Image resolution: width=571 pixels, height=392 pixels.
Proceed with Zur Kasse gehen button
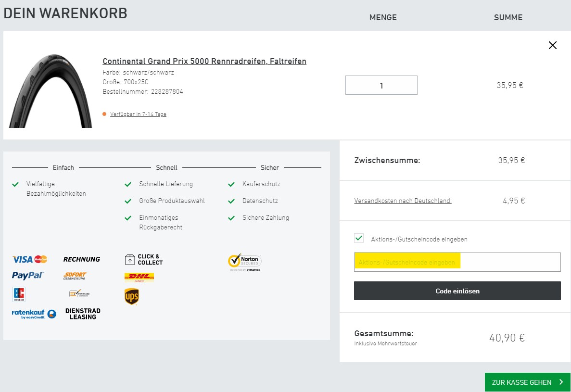[527, 382]
